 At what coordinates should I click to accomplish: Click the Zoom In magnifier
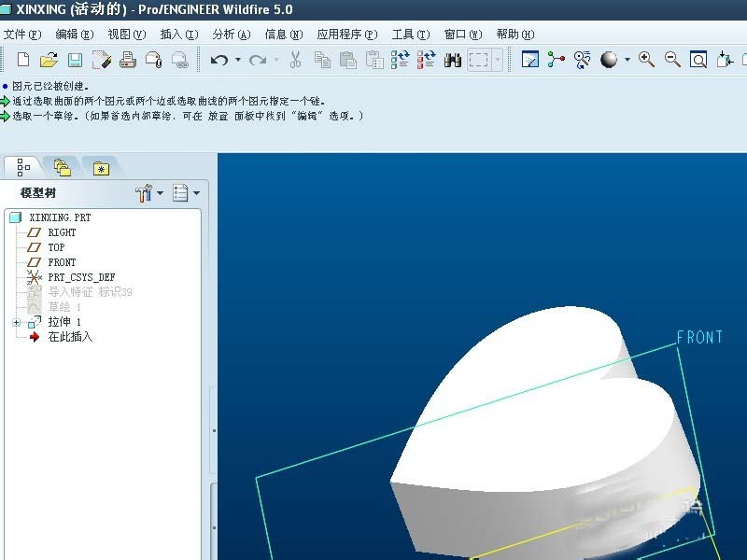point(646,60)
